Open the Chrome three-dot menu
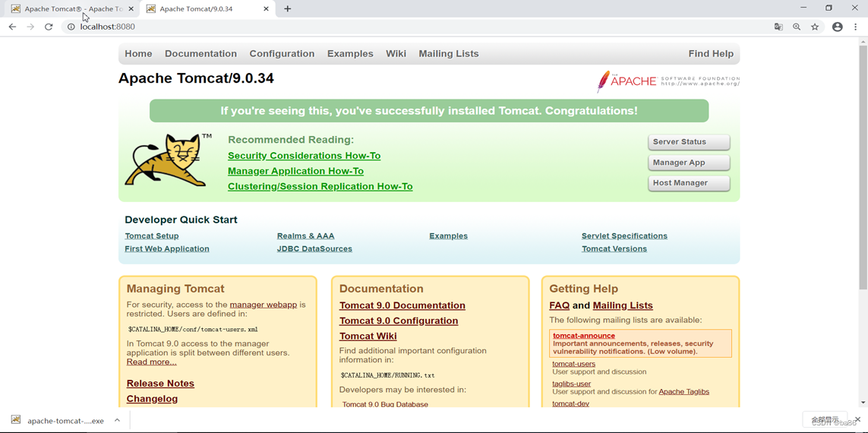Image resolution: width=868 pixels, height=433 pixels. pos(855,27)
